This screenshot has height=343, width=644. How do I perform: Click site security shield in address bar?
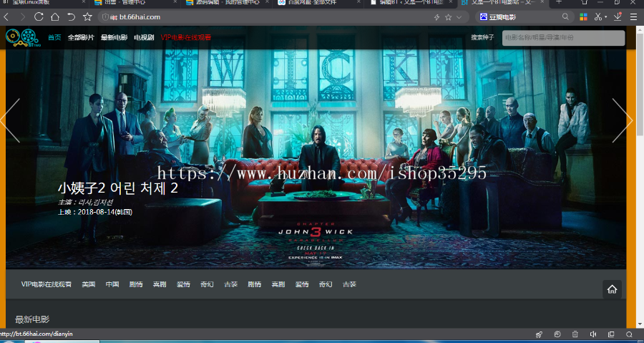(105, 17)
